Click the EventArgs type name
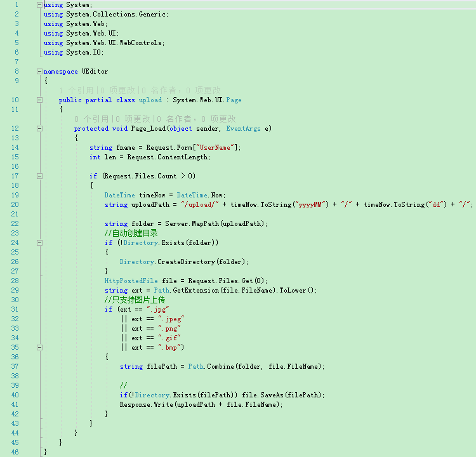This screenshot has width=476, height=457. coord(243,129)
